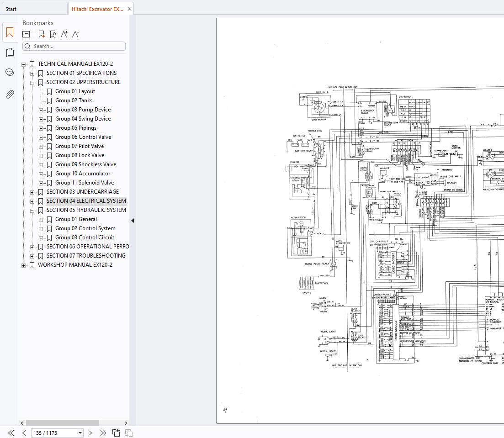Expand Group 06 Control Valve node
Viewport: 504px width, 438px height.
41,137
